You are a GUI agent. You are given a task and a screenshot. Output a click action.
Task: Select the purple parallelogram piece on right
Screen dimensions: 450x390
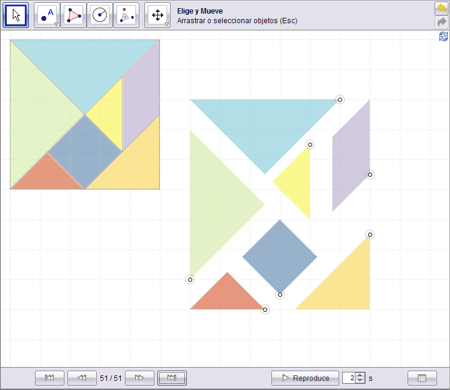pos(351,156)
